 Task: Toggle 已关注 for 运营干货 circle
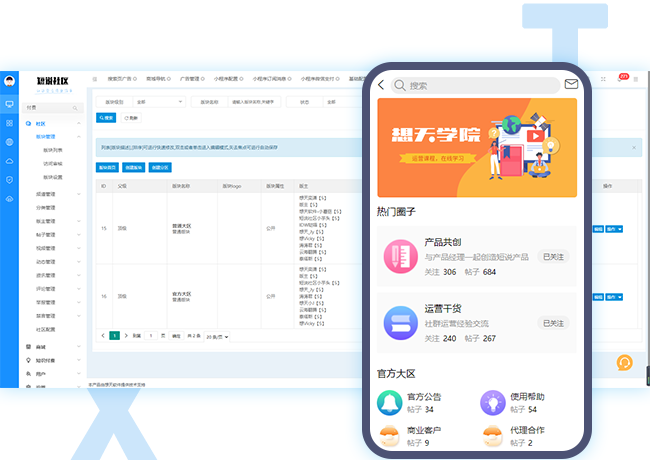pos(553,323)
